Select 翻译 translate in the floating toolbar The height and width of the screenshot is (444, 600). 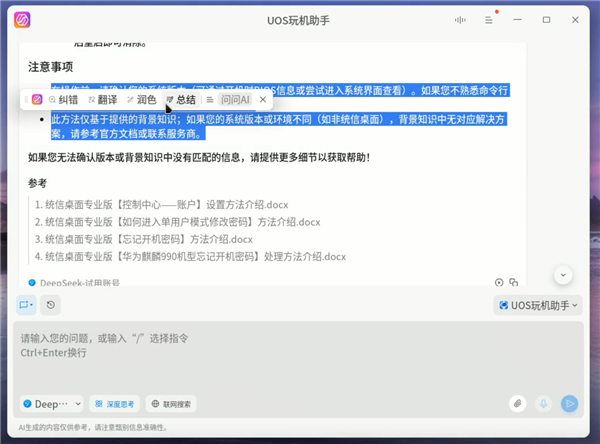click(x=103, y=100)
